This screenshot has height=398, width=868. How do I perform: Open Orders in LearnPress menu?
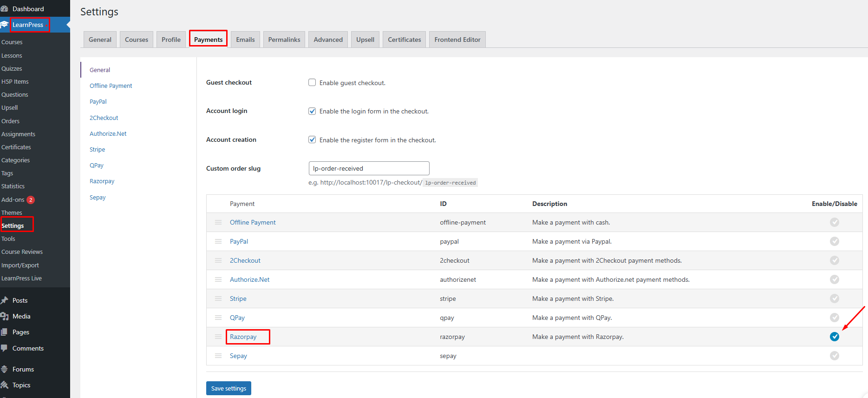pyautogui.click(x=10, y=121)
